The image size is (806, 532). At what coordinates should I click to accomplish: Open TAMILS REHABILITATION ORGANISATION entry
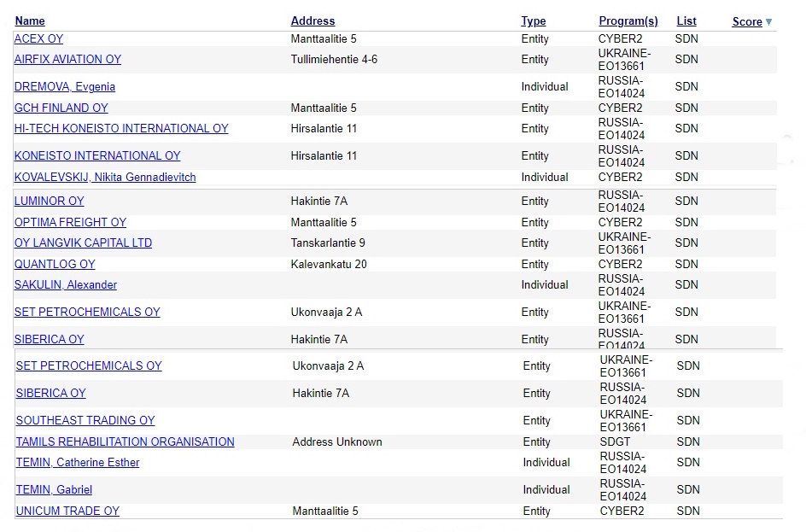126,442
